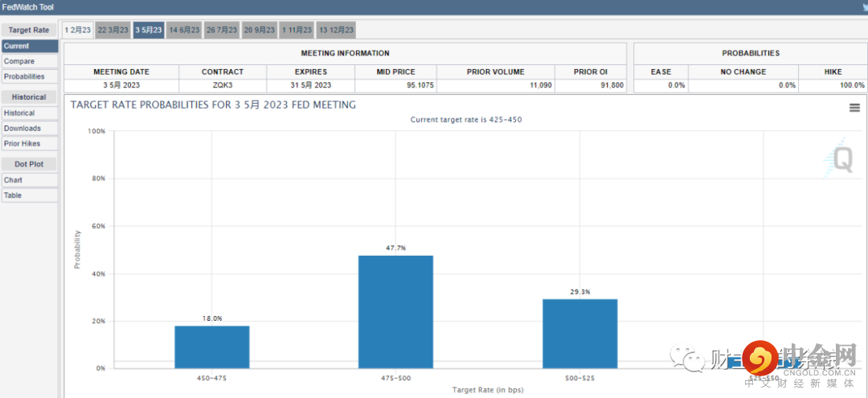Select the 22 3月23 meeting tab

(113, 30)
